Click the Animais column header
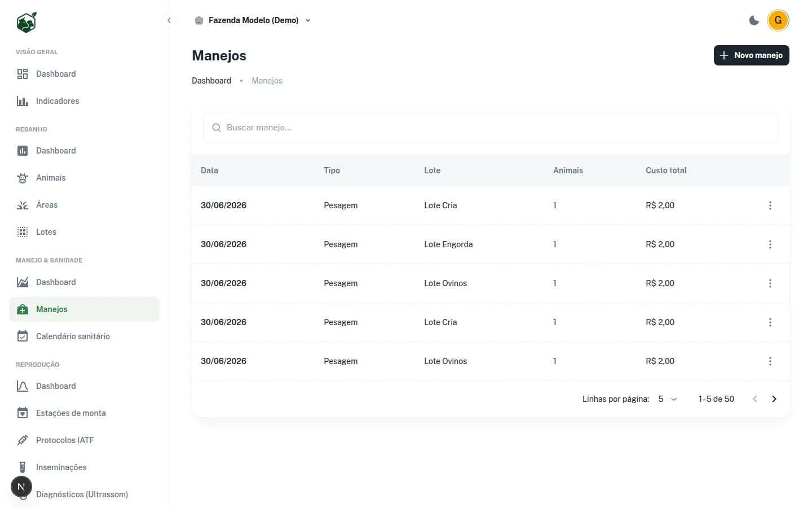This screenshot has height=508, width=812. (x=568, y=170)
